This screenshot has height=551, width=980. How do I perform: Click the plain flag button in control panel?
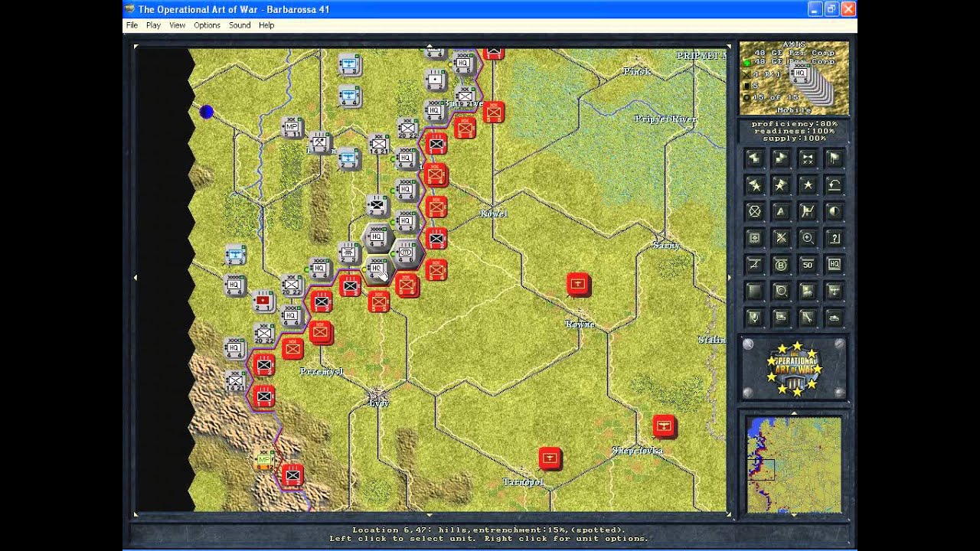pos(835,158)
